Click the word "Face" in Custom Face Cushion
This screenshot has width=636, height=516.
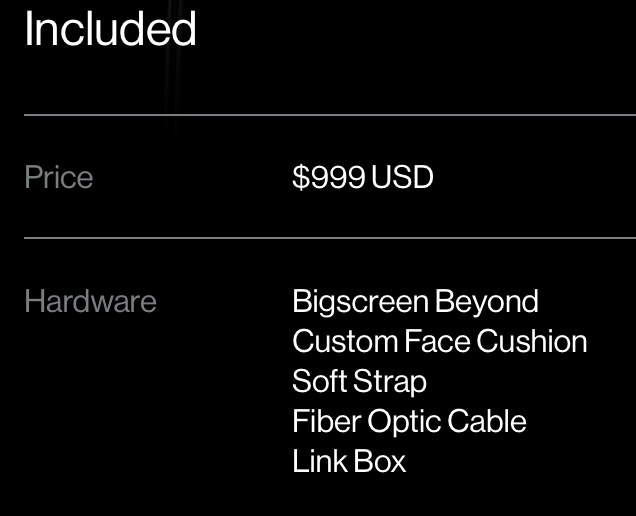point(437,341)
